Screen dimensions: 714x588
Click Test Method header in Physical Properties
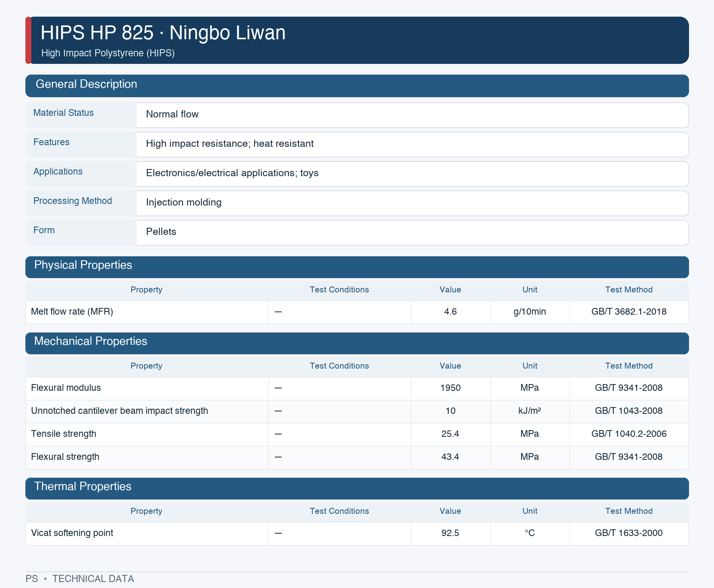629,290
